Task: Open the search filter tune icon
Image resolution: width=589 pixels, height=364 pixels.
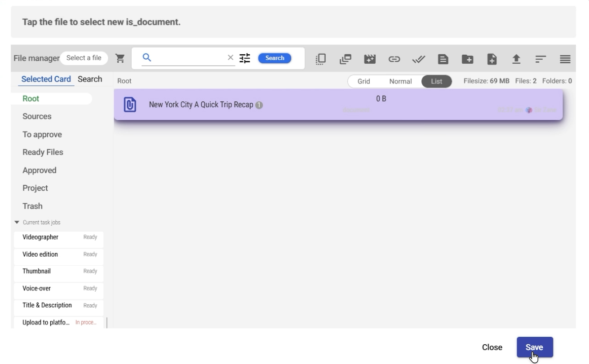Action: (x=245, y=58)
